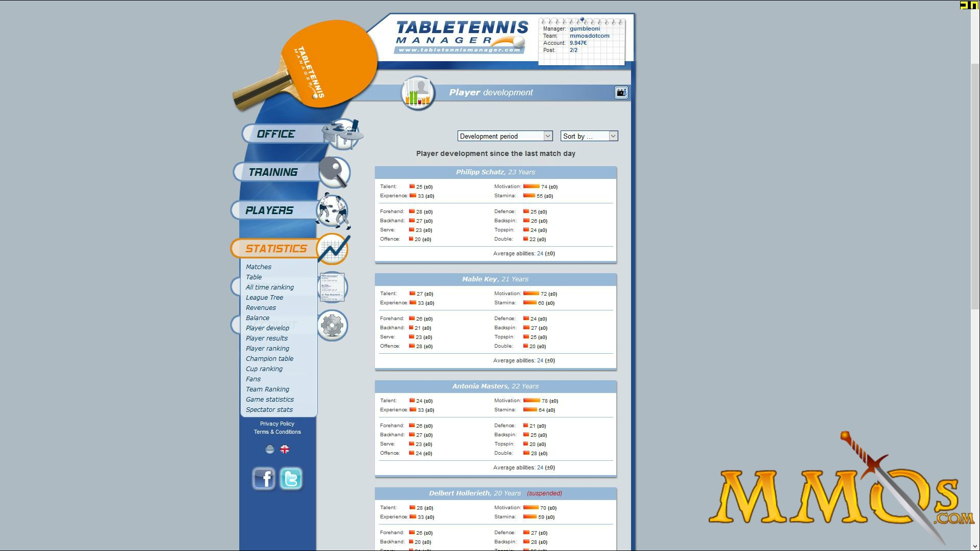Click the player development header icon
This screenshot has height=551, width=980.
(x=418, y=93)
